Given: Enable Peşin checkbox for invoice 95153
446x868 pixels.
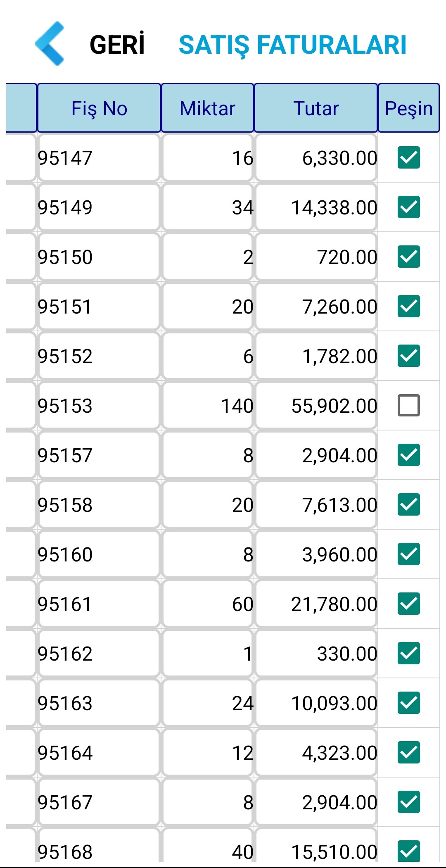Looking at the screenshot, I should [x=408, y=406].
